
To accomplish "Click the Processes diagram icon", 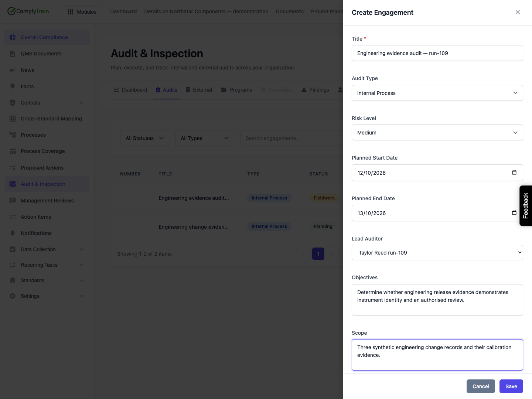I will point(13,135).
